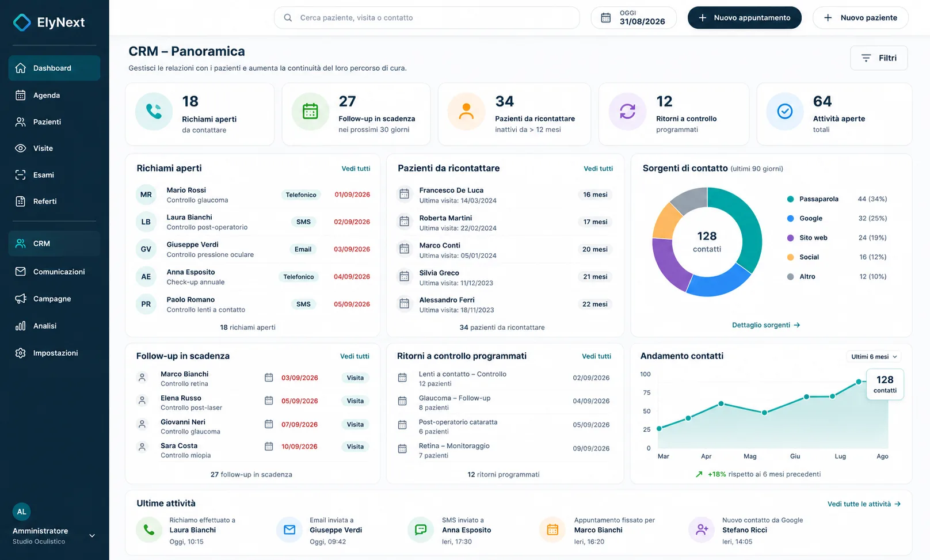Click the blue checkmark icon on Attività aperte card
Viewport: 930px width, 560px height.
click(x=785, y=111)
